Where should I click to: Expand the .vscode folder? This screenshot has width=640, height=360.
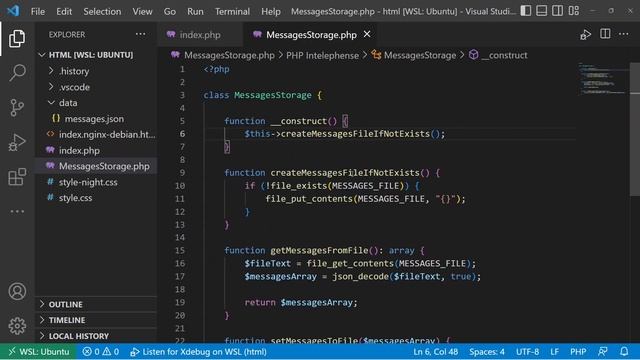tap(96, 87)
